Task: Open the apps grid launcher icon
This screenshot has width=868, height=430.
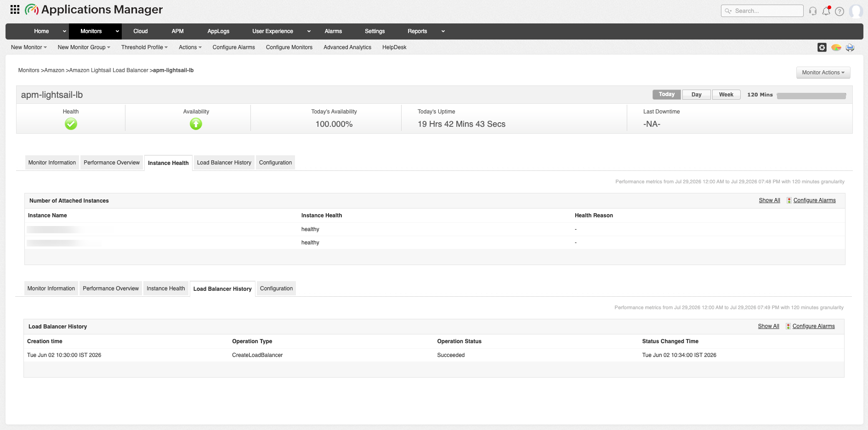Action: pyautogui.click(x=15, y=9)
